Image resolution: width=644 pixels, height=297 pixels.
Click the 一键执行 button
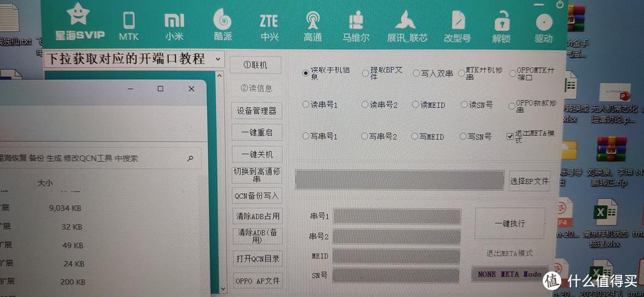(510, 224)
